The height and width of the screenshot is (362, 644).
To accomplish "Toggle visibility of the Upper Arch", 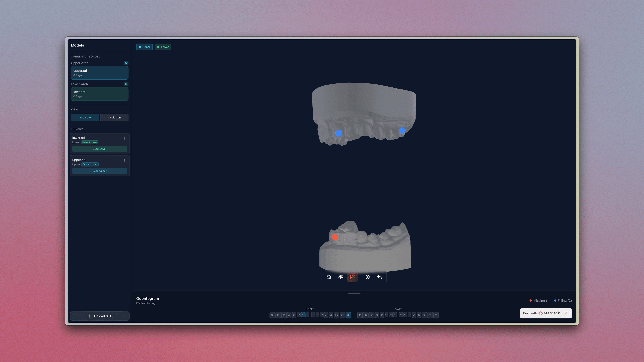I will (126, 63).
